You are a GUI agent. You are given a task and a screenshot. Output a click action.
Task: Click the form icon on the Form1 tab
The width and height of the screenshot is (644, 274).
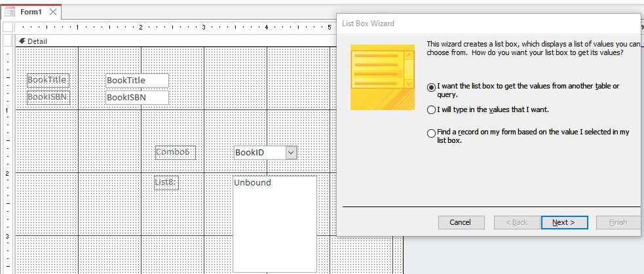pos(10,12)
